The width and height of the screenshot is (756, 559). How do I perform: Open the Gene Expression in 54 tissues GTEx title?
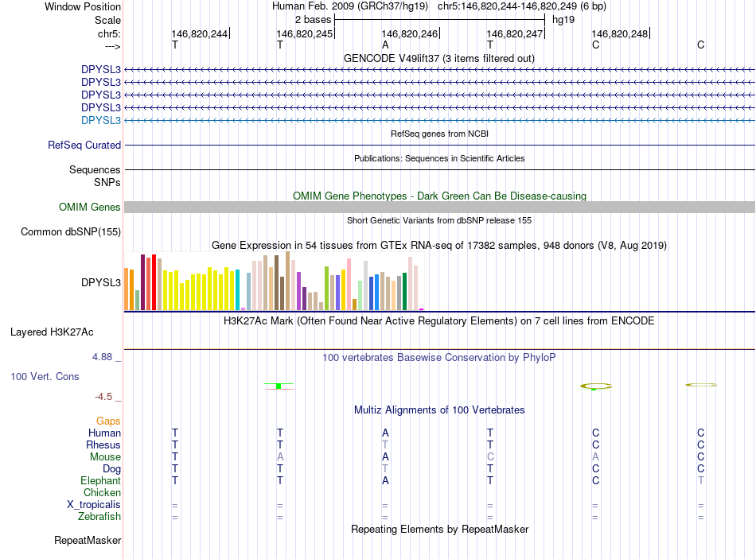(x=439, y=245)
